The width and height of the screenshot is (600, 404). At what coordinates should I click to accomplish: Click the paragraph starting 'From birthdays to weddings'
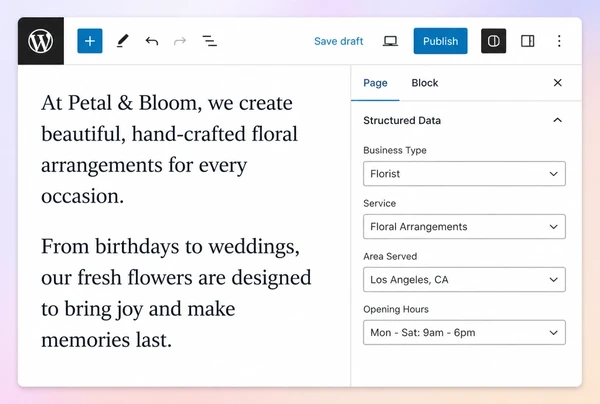click(x=176, y=293)
